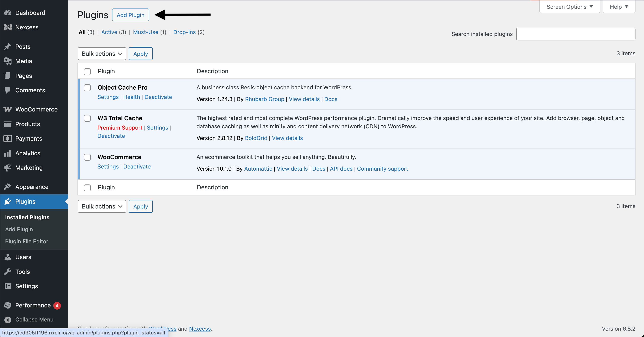644x337 pixels.
Task: Open W3 Total Cache Premium Support link
Action: pyautogui.click(x=120, y=128)
